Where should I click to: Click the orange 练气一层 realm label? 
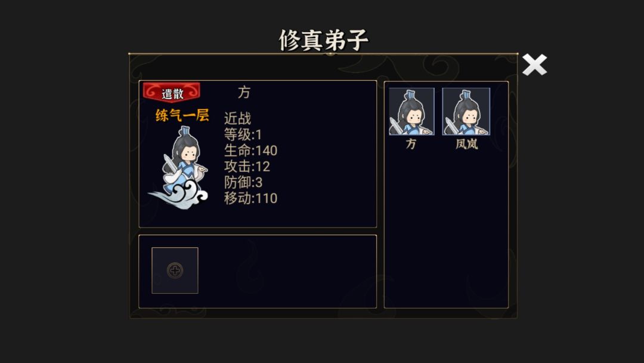click(182, 115)
